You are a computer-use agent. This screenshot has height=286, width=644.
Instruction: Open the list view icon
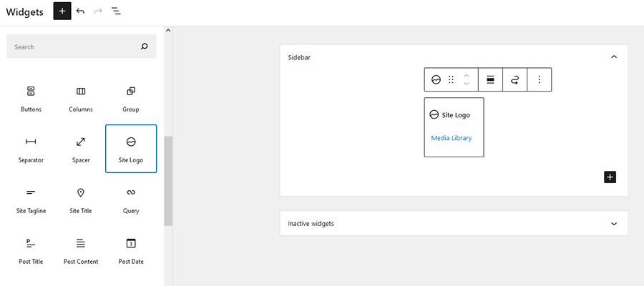[116, 11]
